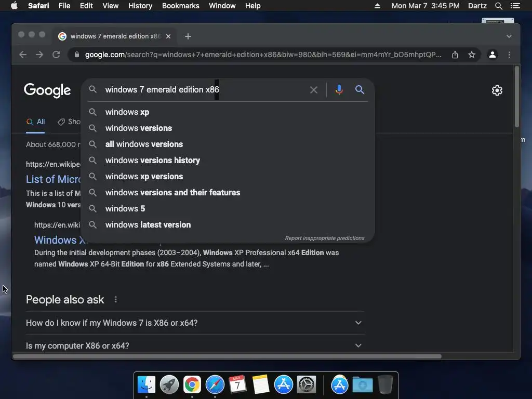This screenshot has width=532, height=399.
Task: Close the windows 7 emerald edition tab
Action: click(x=168, y=36)
